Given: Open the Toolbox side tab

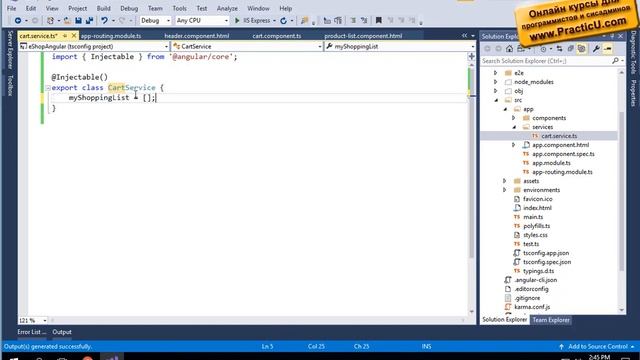Looking at the screenshot, I should point(10,85).
